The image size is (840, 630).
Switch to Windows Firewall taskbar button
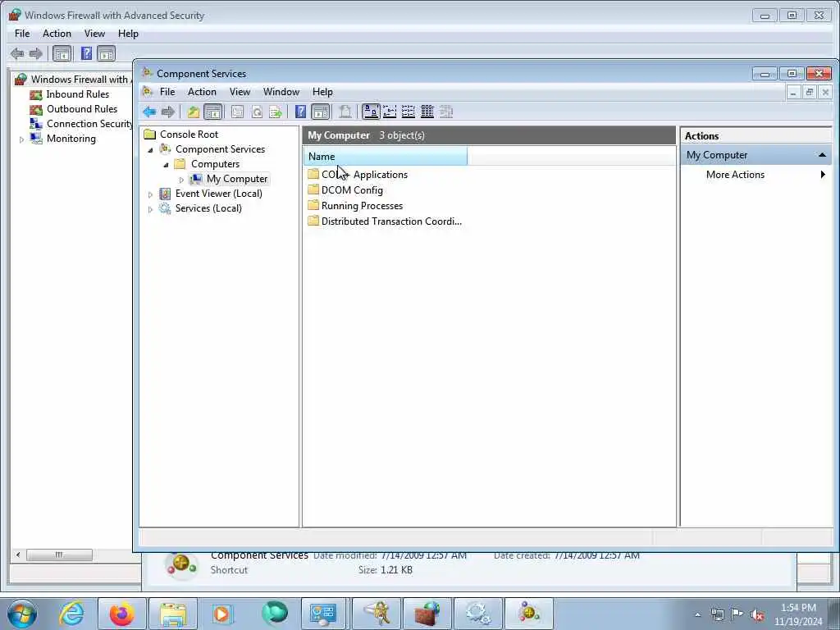[427, 614]
